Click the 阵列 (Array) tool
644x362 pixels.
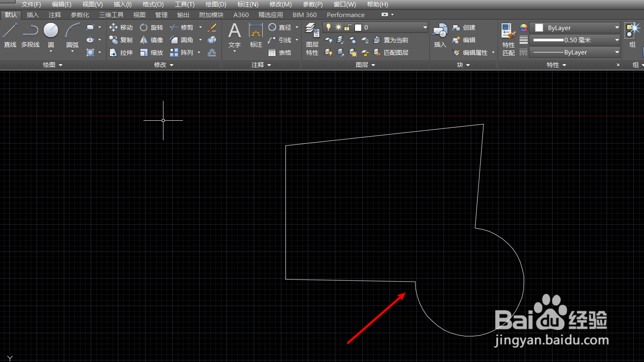(x=182, y=52)
